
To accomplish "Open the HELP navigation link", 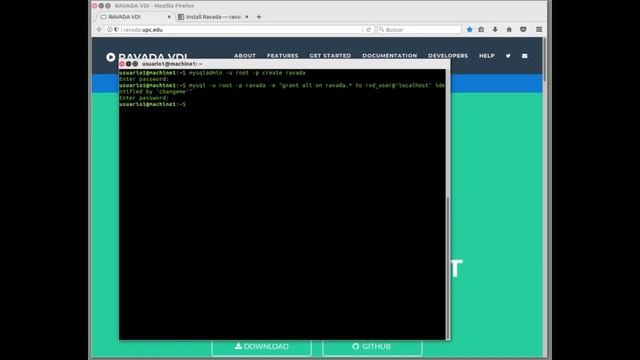I will pyautogui.click(x=487, y=56).
